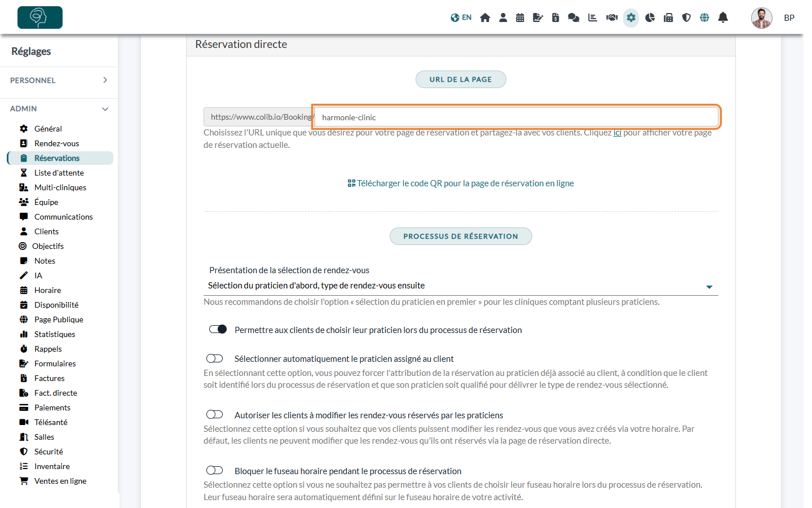The height and width of the screenshot is (508, 812).
Task: Enable automatic selection of assigned practitioner
Action: pos(215,358)
